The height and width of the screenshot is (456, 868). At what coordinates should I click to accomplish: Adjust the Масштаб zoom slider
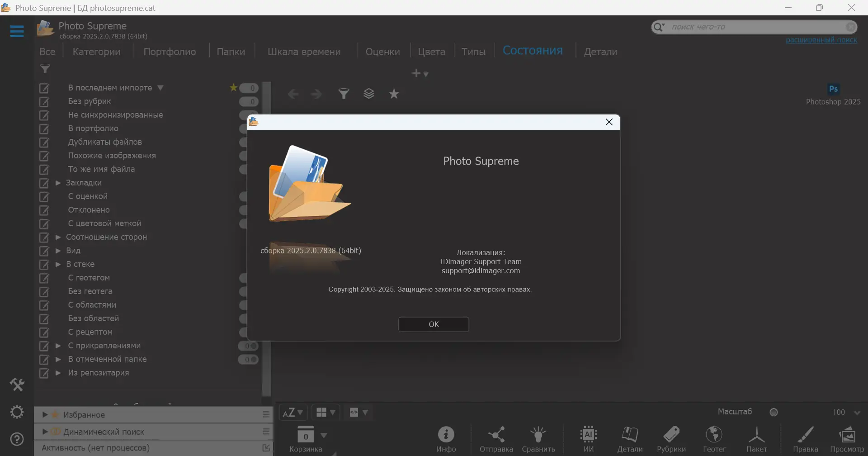[x=774, y=412]
